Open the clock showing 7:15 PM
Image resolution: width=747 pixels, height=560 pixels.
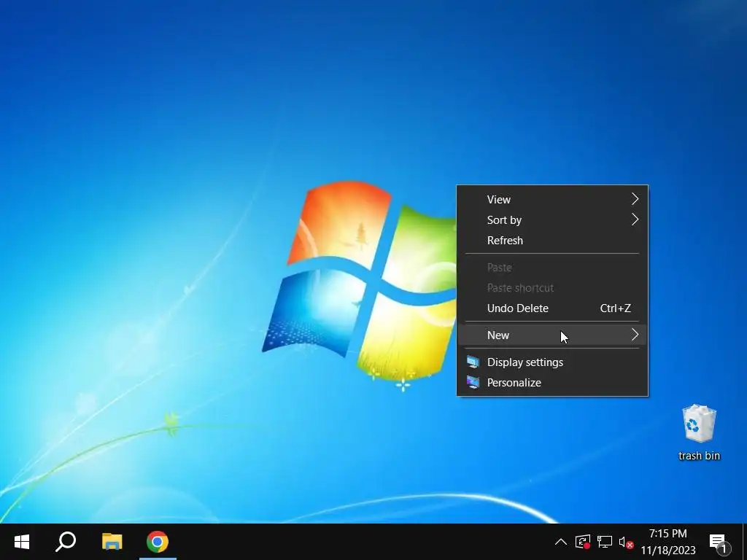point(668,542)
